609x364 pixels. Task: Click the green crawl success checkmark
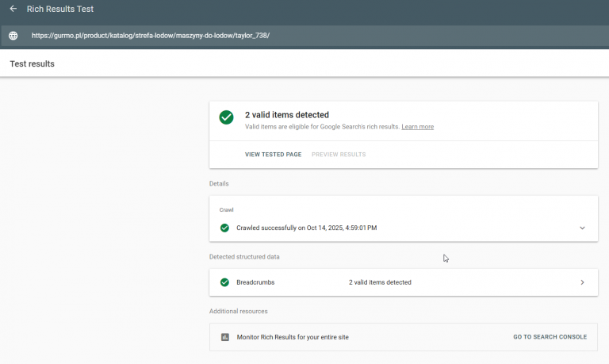(x=224, y=228)
